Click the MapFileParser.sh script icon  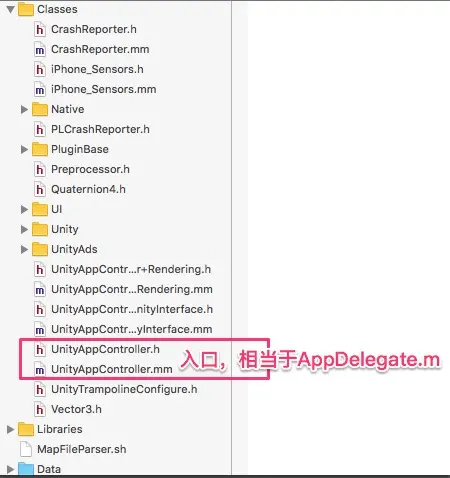(26, 449)
